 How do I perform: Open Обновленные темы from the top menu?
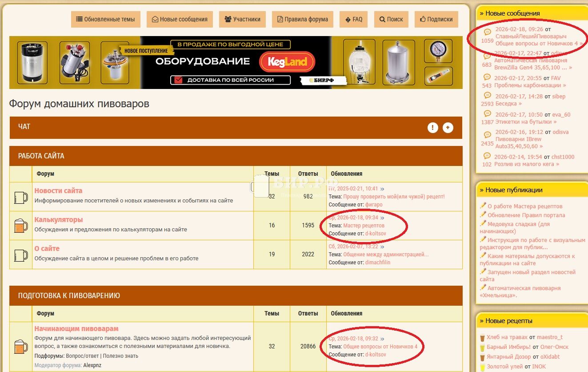pyautogui.click(x=106, y=19)
